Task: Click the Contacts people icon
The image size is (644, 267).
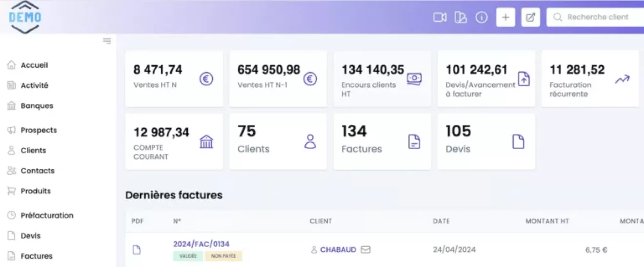Action: (x=11, y=171)
